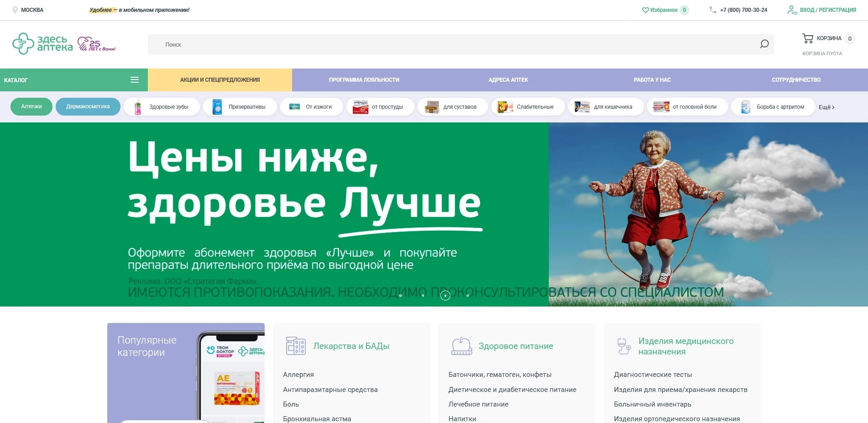Expand the catalog hamburger menu

point(135,79)
